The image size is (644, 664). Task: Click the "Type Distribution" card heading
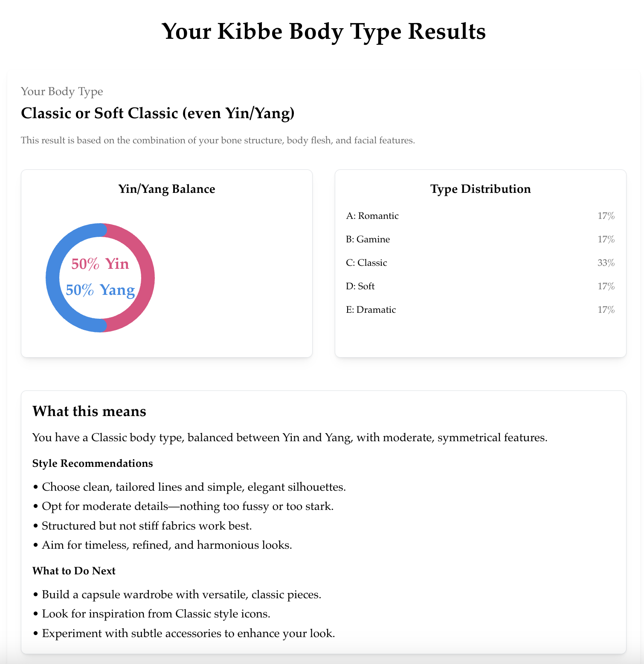(x=481, y=189)
